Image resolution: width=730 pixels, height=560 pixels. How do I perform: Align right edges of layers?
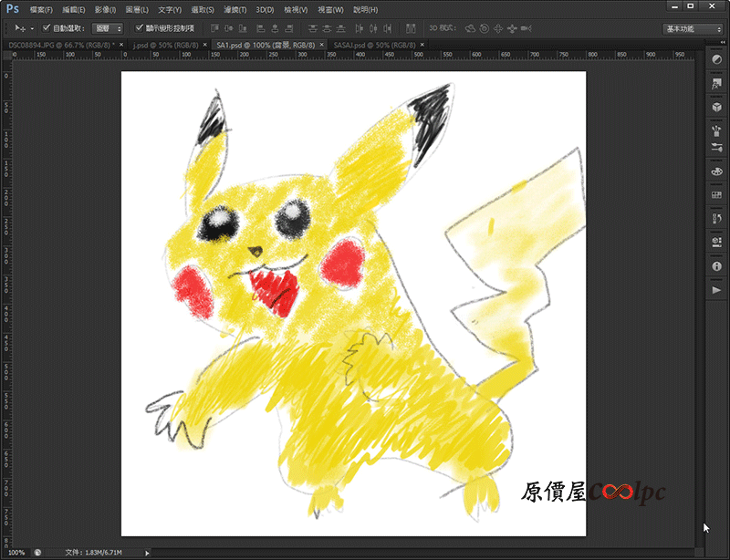pos(289,28)
